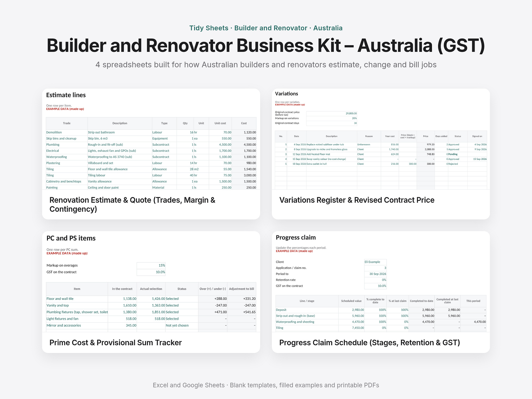Select the 'Strip out and rough-in (base)' stage

[307, 316]
